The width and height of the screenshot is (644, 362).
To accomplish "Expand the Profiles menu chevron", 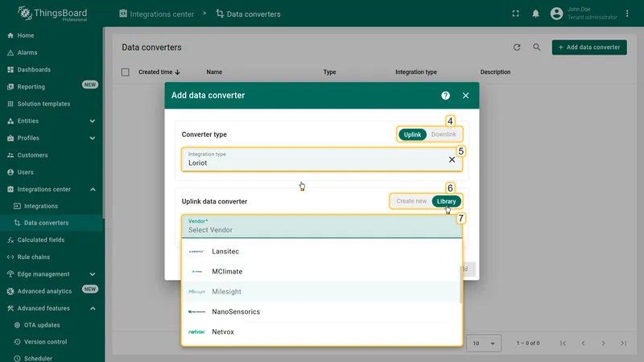I will coord(93,138).
